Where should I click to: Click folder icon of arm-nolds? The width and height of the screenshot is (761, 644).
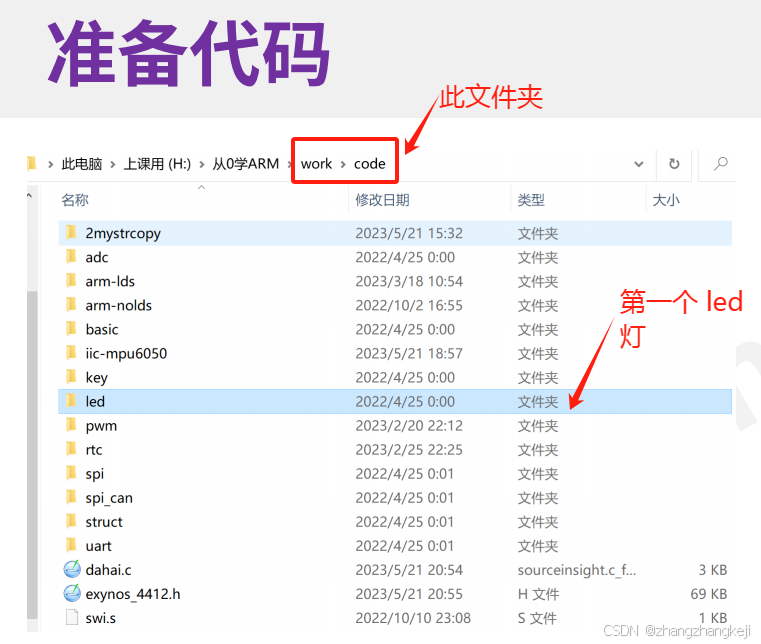click(71, 305)
